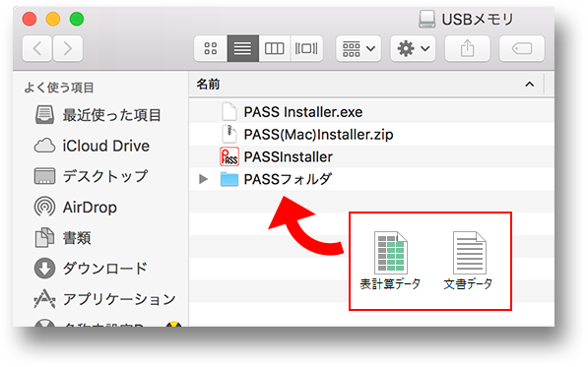Click the edit tags button
Viewport: 588px width, 367px height.
pyautogui.click(x=522, y=48)
